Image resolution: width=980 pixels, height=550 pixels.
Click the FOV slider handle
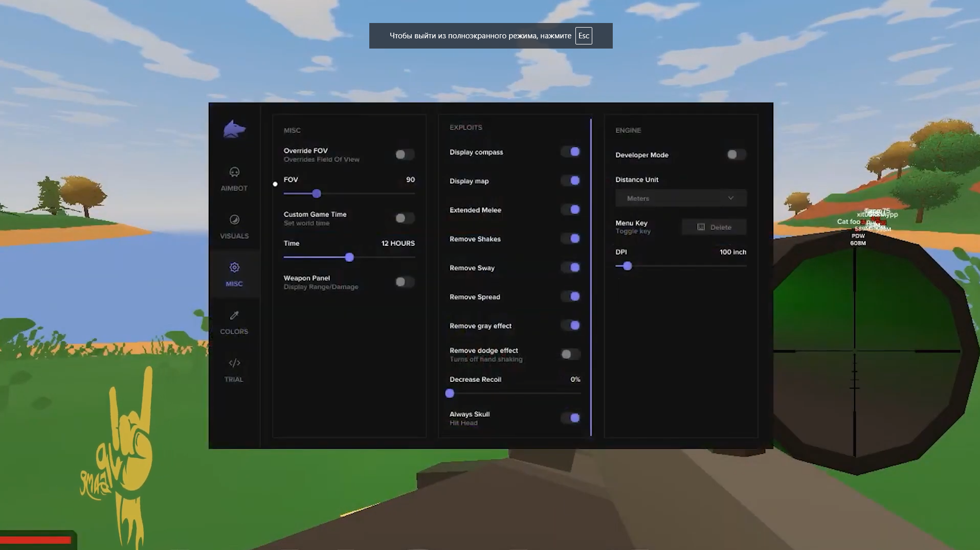click(x=317, y=194)
